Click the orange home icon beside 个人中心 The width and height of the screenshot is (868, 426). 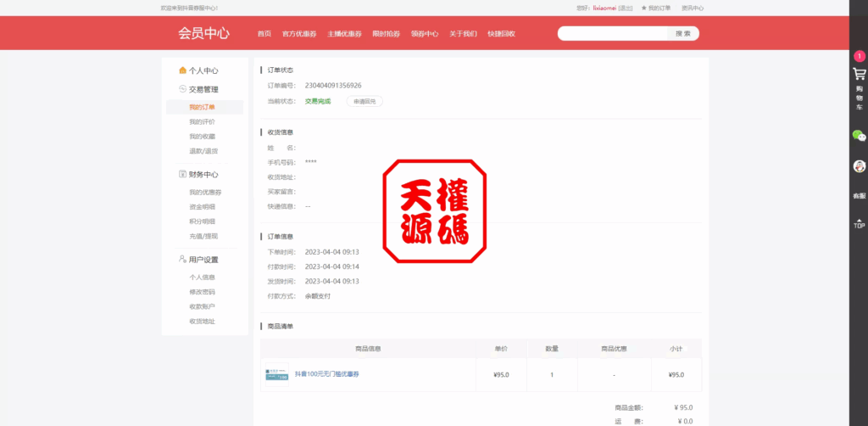(182, 70)
